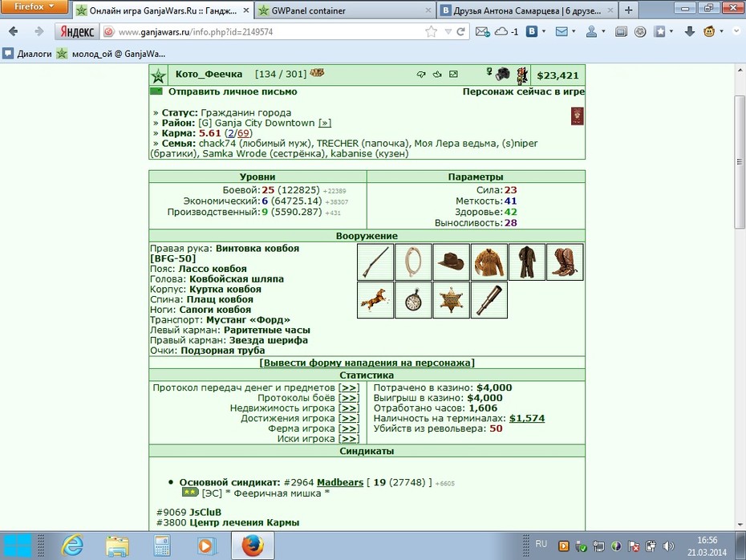Image resolution: width=746 pixels, height=560 pixels.
Task: Click the syndicate badge after [134 / 301]
Action: 317,73
